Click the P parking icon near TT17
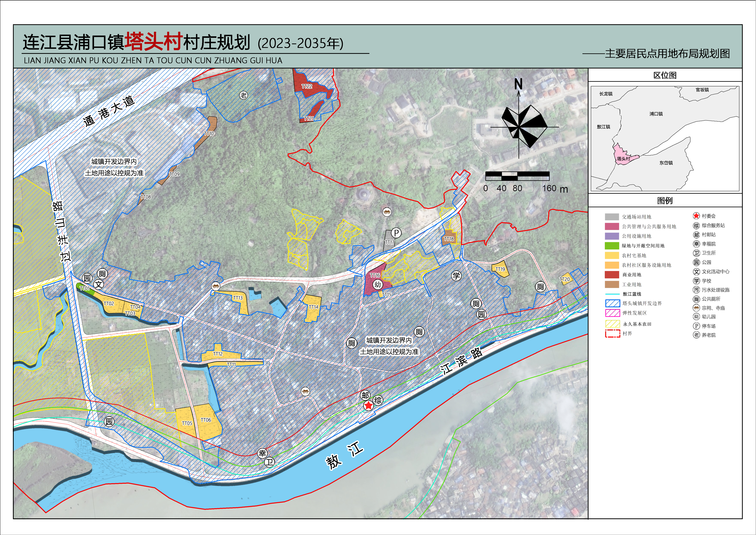The image size is (756, 535). tap(397, 233)
